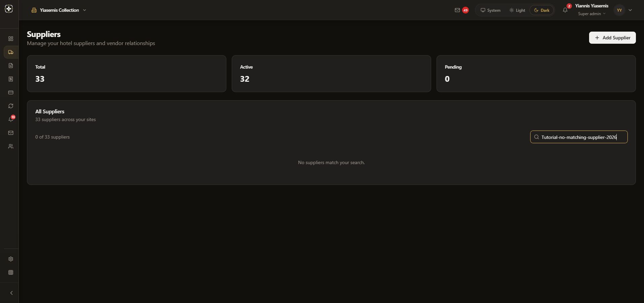Open the table grid icon at sidebar bottom
The image size is (644, 303).
(11, 272)
